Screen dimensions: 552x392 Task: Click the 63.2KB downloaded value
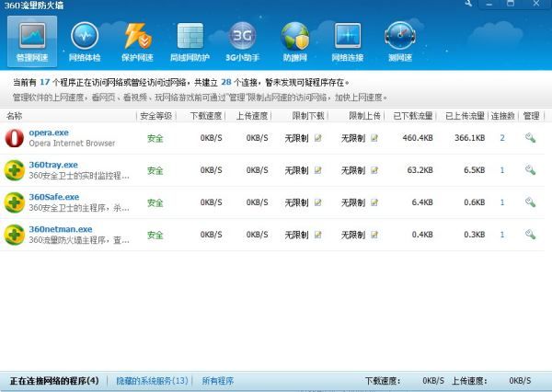click(x=420, y=170)
